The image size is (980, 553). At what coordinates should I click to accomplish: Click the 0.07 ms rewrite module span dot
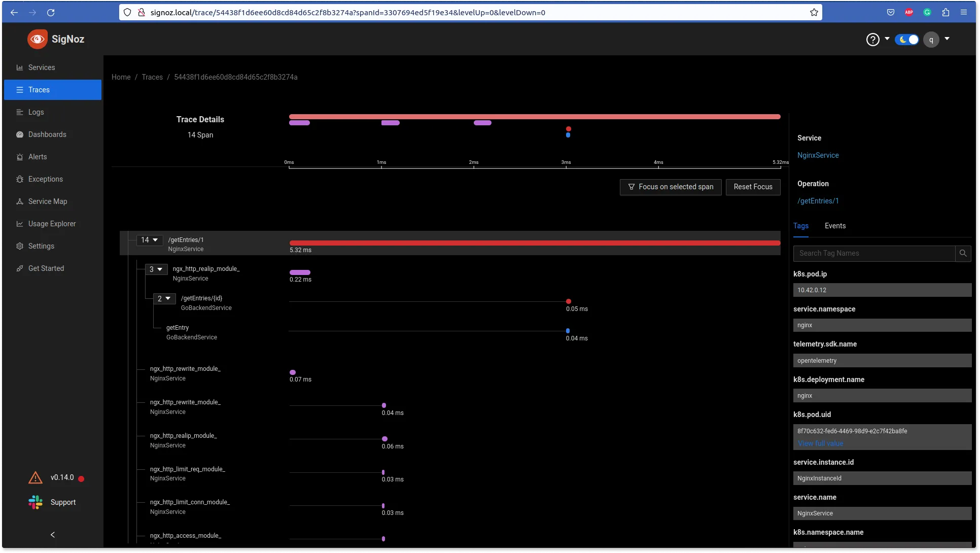click(x=292, y=372)
